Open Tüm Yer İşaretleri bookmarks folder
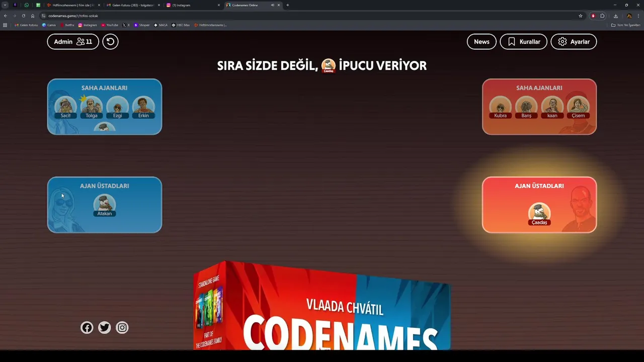The height and width of the screenshot is (362, 644). 626,25
